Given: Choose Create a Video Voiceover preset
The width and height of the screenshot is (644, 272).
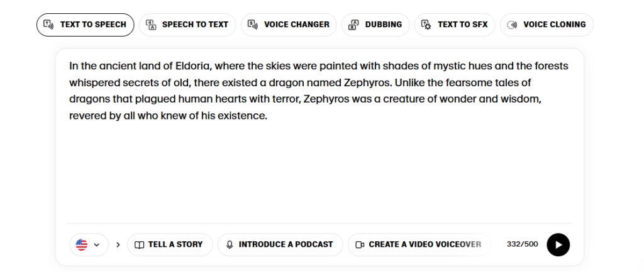Looking at the screenshot, I should 419,245.
